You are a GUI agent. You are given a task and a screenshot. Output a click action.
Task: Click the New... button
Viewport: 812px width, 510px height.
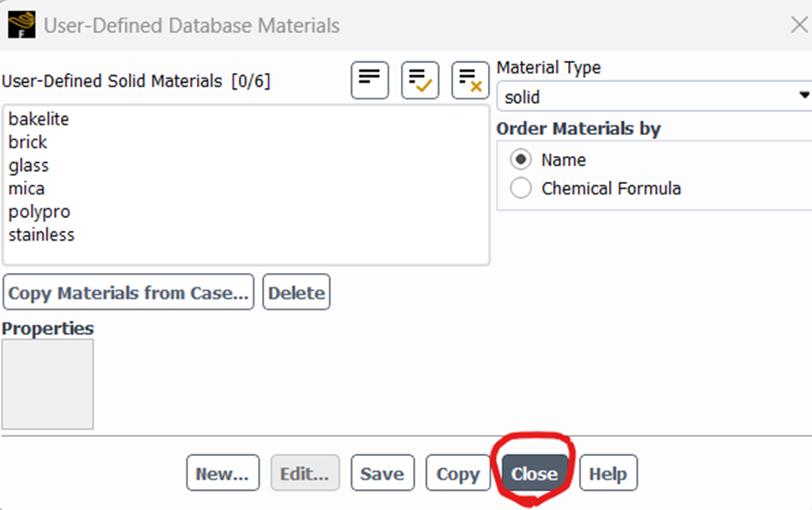[222, 473]
